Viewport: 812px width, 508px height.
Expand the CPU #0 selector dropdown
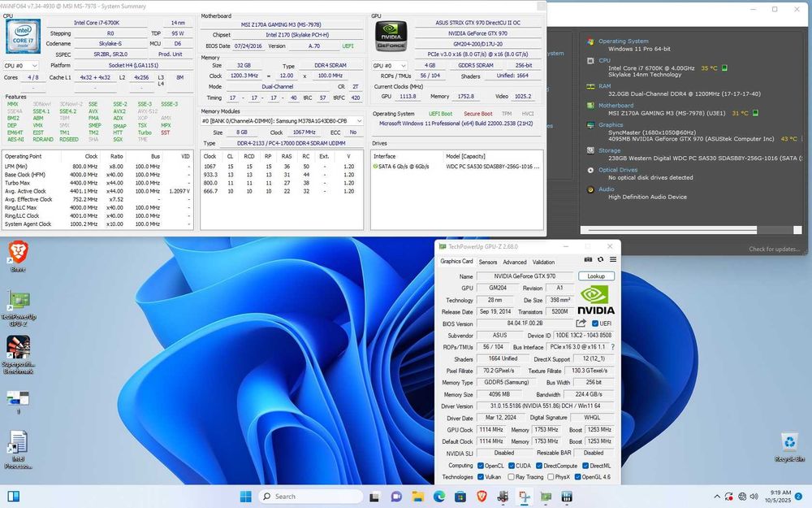(x=21, y=65)
